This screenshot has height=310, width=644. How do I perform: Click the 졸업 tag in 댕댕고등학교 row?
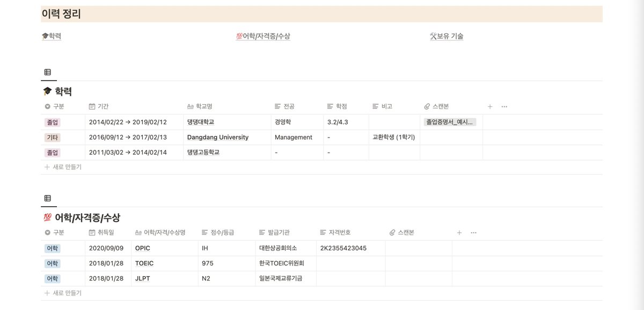coord(52,152)
